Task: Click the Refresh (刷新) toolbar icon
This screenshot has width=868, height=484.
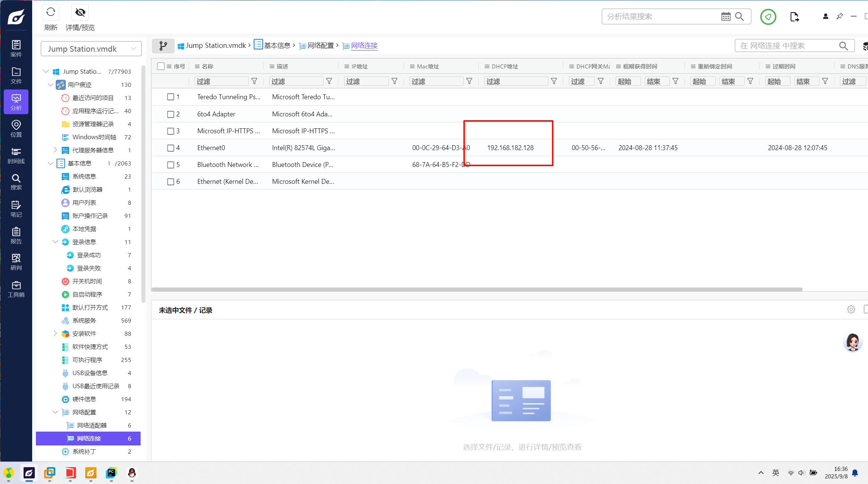Action: [51, 12]
